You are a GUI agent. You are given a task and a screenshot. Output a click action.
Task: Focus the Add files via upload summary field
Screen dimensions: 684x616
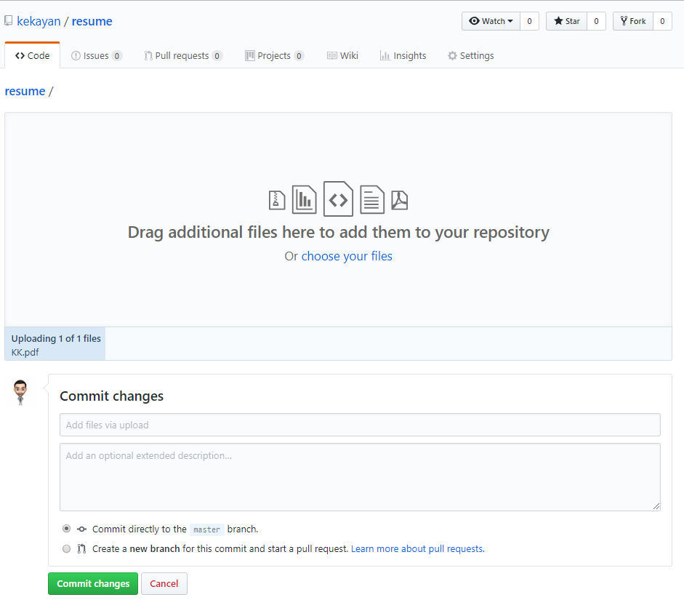tap(360, 425)
